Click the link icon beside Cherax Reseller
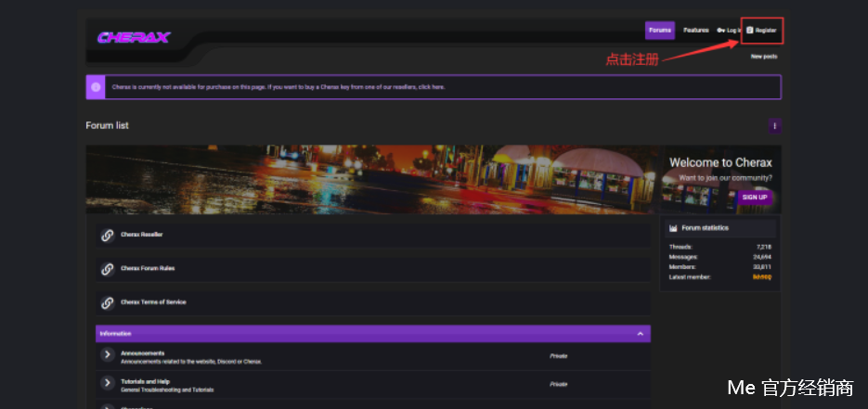The height and width of the screenshot is (409, 868). click(x=108, y=236)
